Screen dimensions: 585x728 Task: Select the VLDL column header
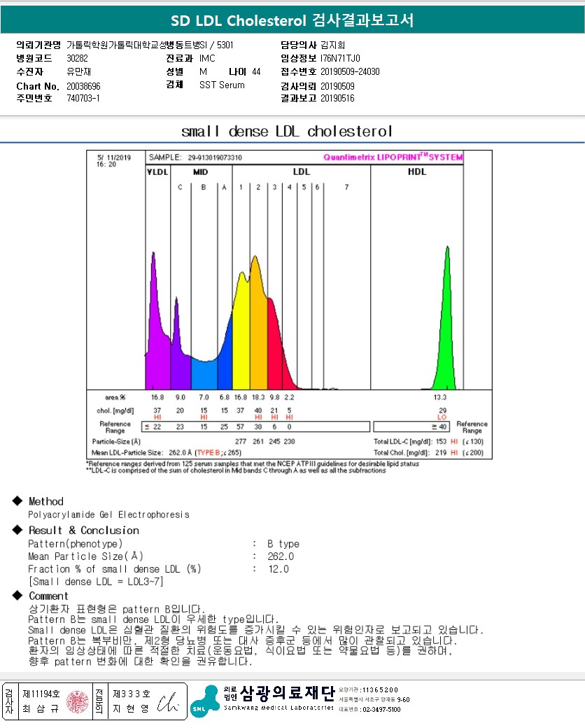158,171
